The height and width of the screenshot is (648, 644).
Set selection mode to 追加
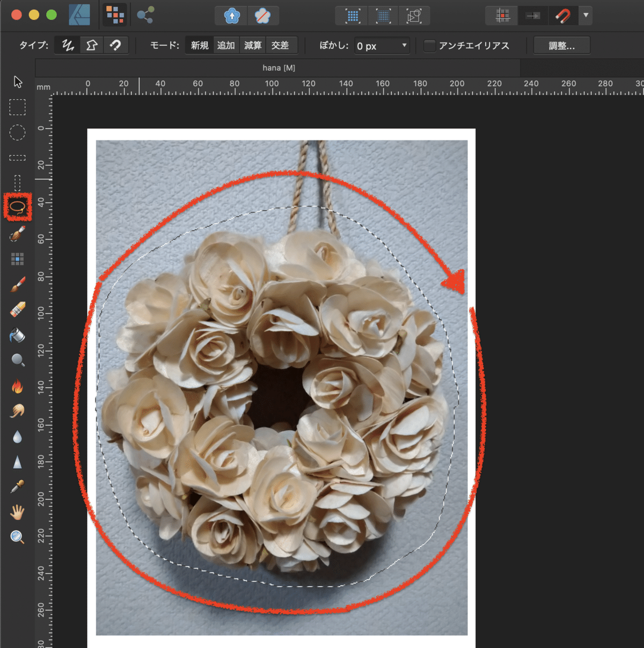click(226, 46)
